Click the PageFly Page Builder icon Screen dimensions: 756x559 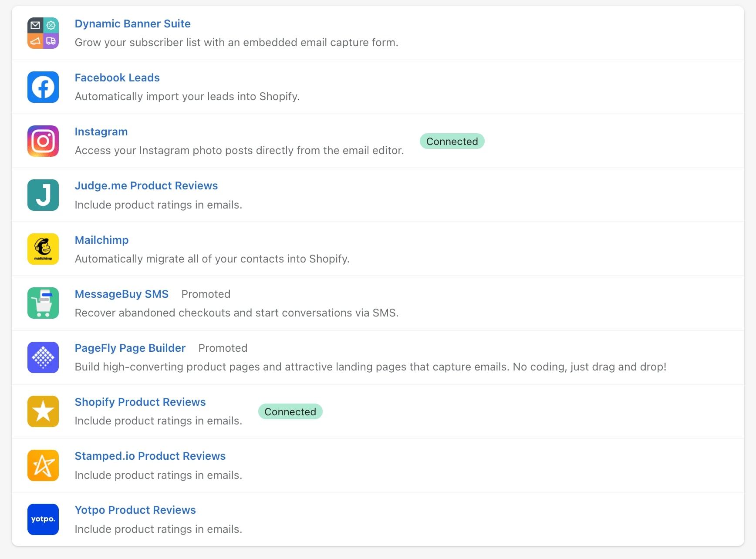tap(43, 357)
